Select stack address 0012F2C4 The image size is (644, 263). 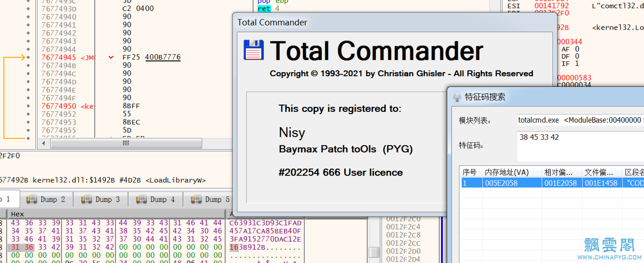point(403,227)
